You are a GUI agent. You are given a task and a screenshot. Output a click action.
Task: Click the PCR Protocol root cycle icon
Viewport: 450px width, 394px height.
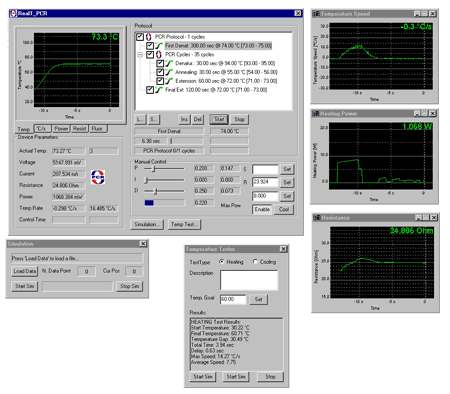tap(149, 37)
